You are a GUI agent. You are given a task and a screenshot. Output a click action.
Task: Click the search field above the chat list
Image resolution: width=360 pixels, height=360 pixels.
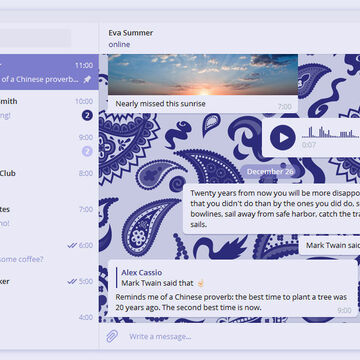[x=35, y=38]
